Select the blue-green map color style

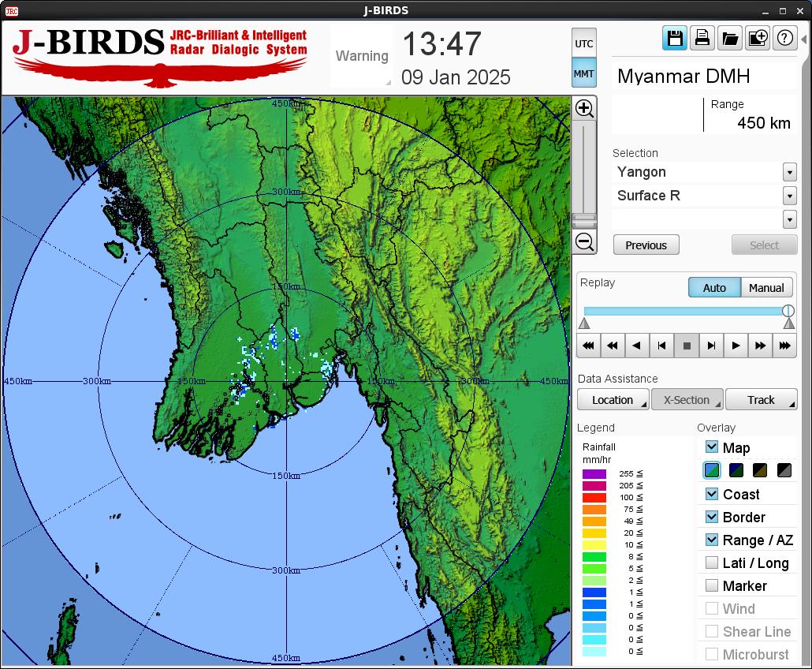pos(712,470)
